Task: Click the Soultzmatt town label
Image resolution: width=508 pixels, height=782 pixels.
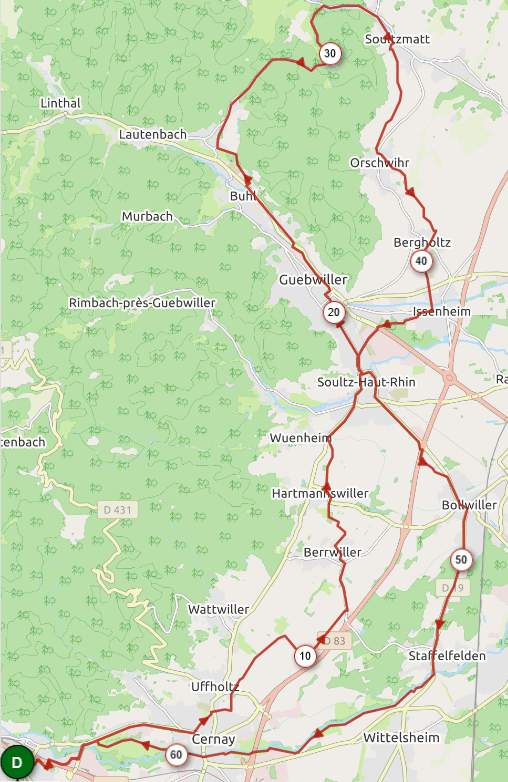Action: click(397, 39)
